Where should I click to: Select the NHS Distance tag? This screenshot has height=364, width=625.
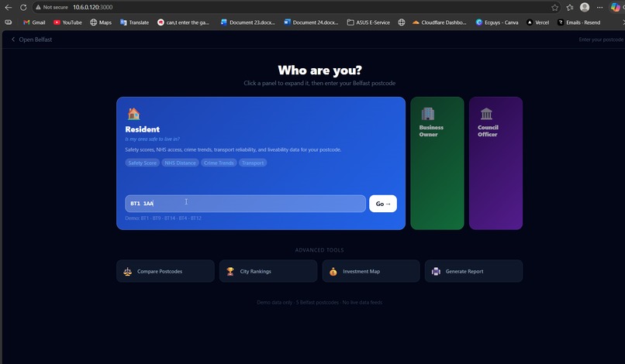click(x=180, y=163)
